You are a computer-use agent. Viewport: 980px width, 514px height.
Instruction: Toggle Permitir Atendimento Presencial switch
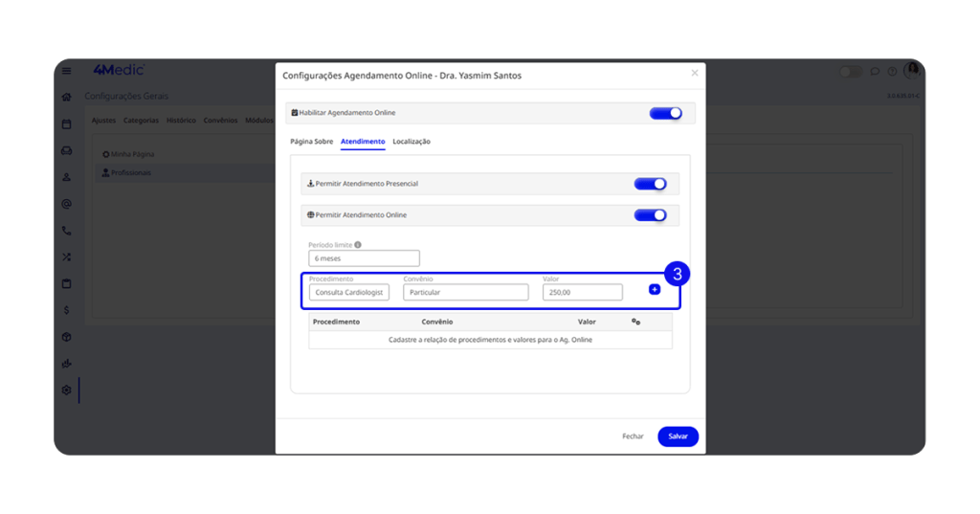[x=650, y=184]
